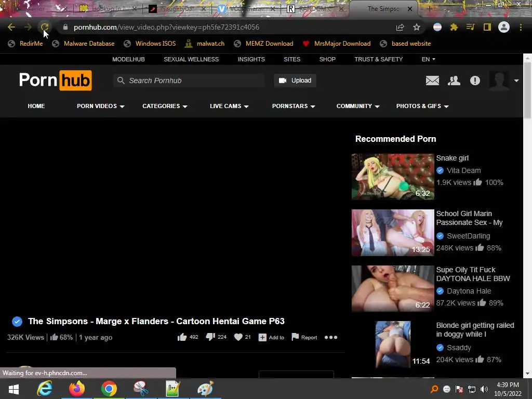Open the Vita Deam uploader link
This screenshot has height=399, width=532.
click(x=463, y=170)
